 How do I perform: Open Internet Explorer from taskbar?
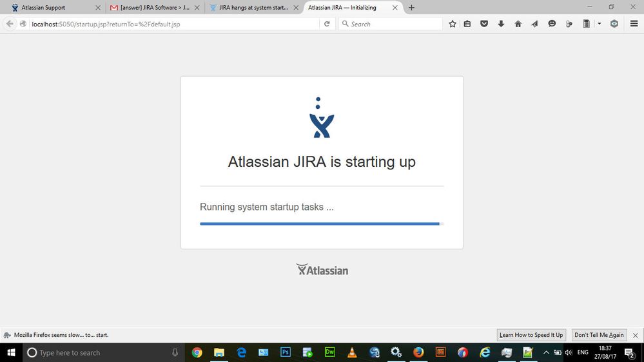485,352
